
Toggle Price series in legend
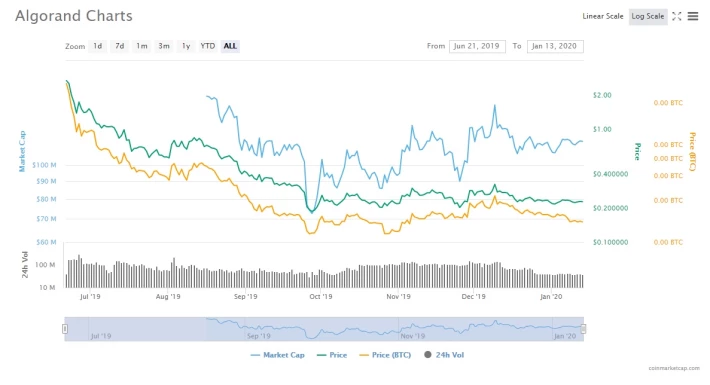[x=332, y=355]
